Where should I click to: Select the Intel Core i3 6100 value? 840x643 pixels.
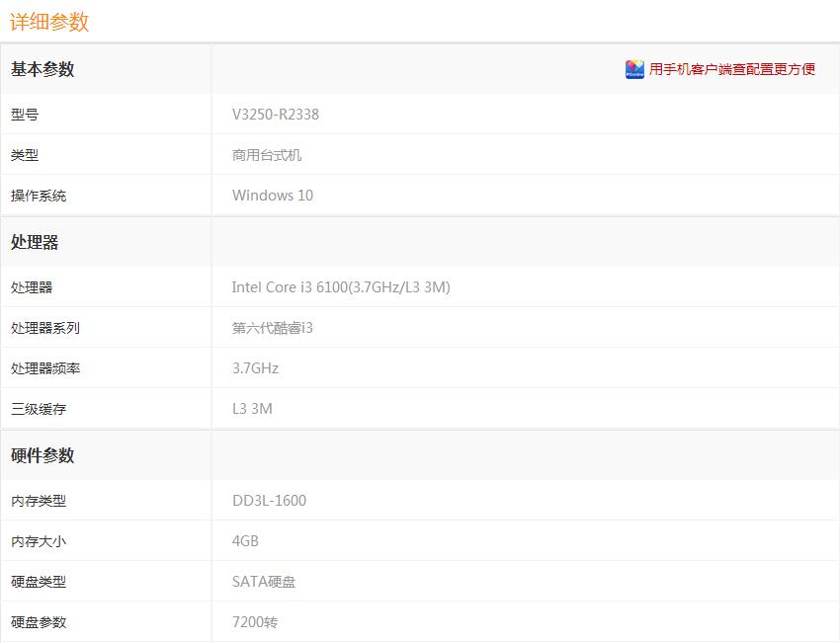(341, 287)
